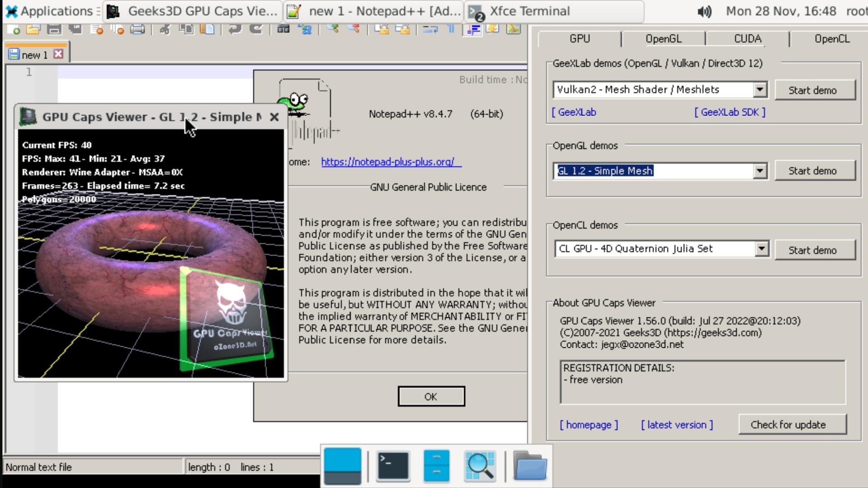Switch to the CUDA tab
This screenshot has width=868, height=488.
747,39
